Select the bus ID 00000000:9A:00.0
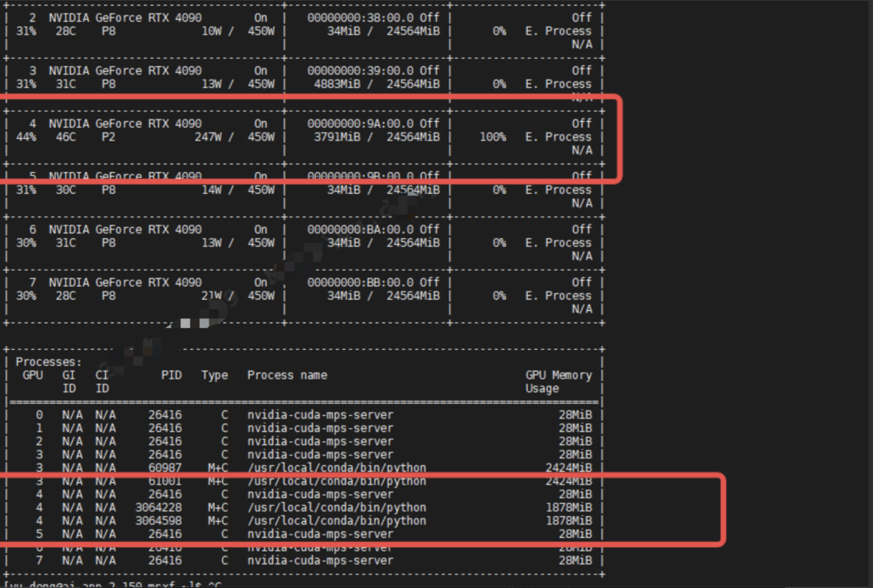Screen dimensions: 873x588 pyautogui.click(x=361, y=124)
